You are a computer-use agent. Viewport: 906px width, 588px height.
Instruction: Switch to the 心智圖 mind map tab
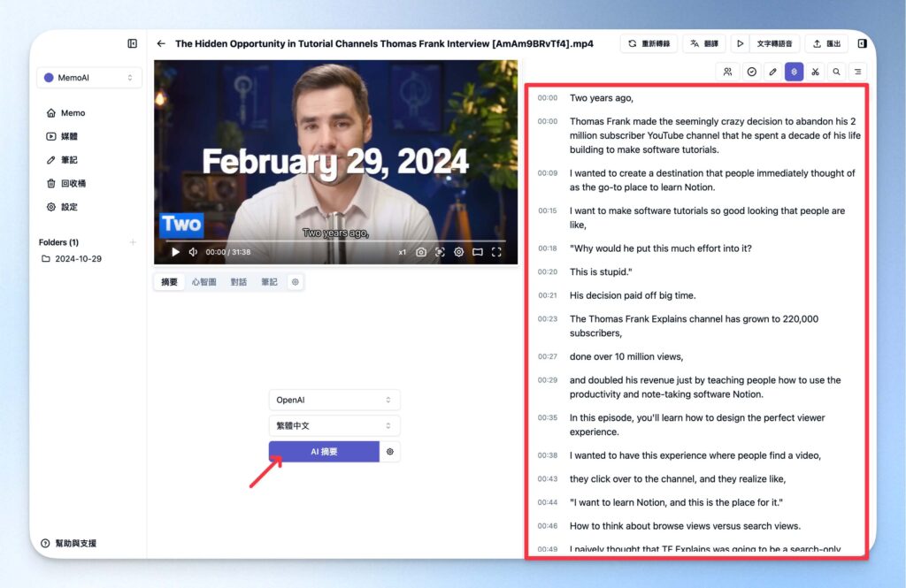[x=204, y=282]
